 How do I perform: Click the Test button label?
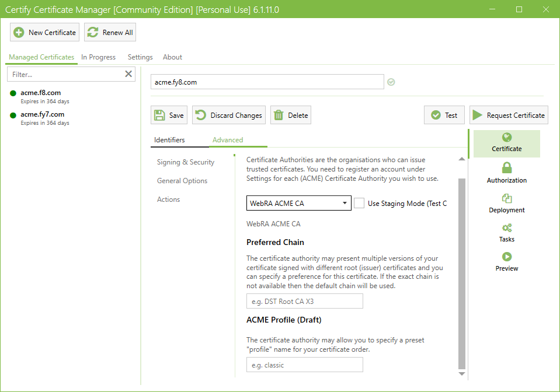click(451, 116)
